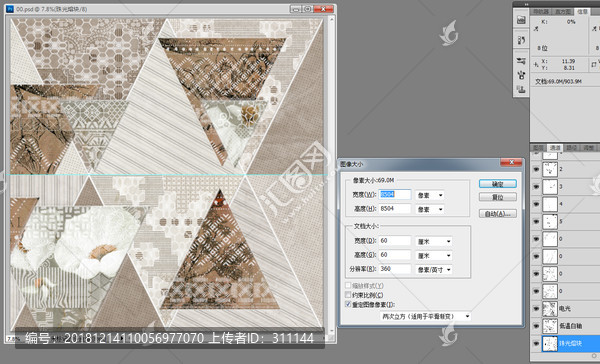Switch to the 直方图 Histogram tab
This screenshot has width=600, height=364.
pyautogui.click(x=563, y=11)
